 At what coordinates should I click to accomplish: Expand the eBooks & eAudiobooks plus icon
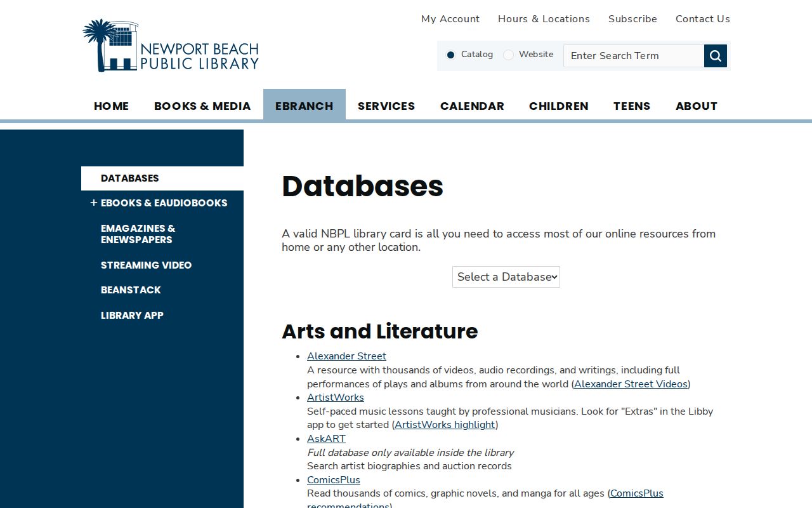(94, 203)
